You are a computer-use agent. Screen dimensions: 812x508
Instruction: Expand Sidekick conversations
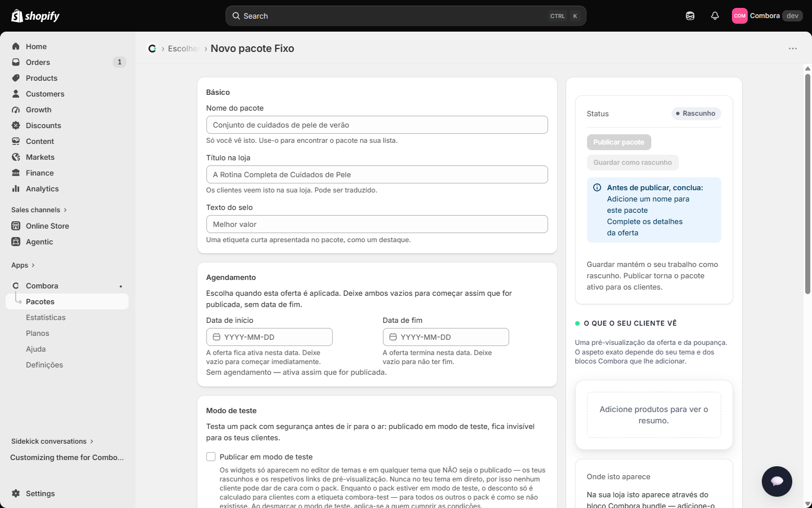(x=52, y=441)
